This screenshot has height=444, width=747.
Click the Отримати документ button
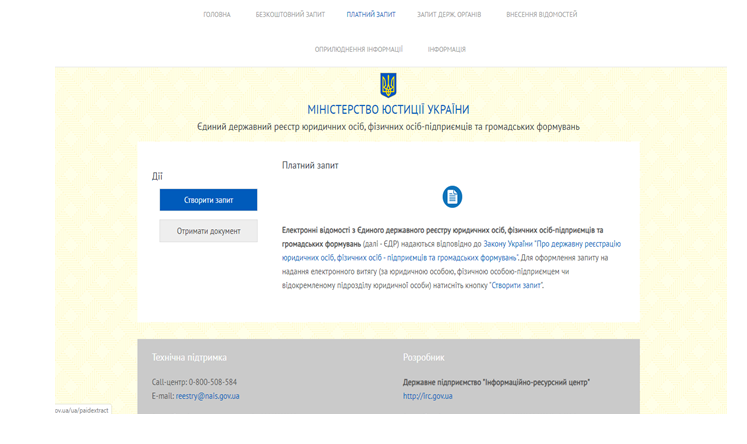tap(208, 231)
